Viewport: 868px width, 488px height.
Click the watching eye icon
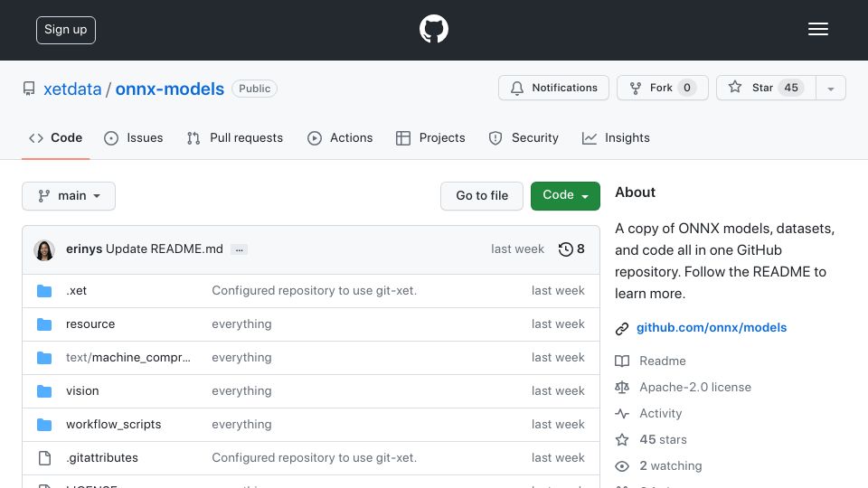click(622, 466)
